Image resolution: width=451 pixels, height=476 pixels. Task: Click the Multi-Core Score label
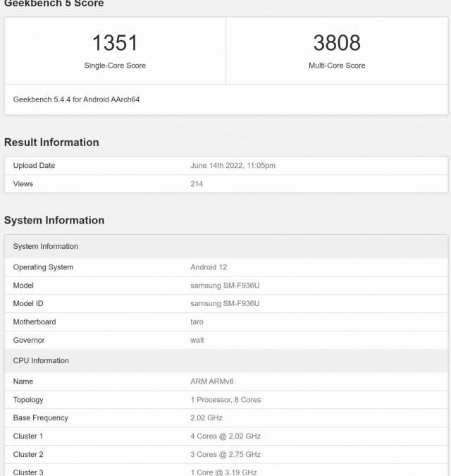337,66
